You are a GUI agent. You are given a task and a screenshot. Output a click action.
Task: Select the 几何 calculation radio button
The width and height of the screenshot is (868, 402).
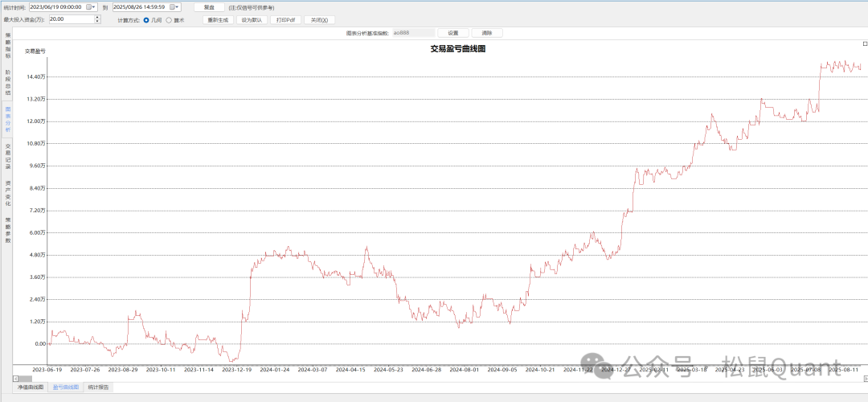click(x=146, y=20)
